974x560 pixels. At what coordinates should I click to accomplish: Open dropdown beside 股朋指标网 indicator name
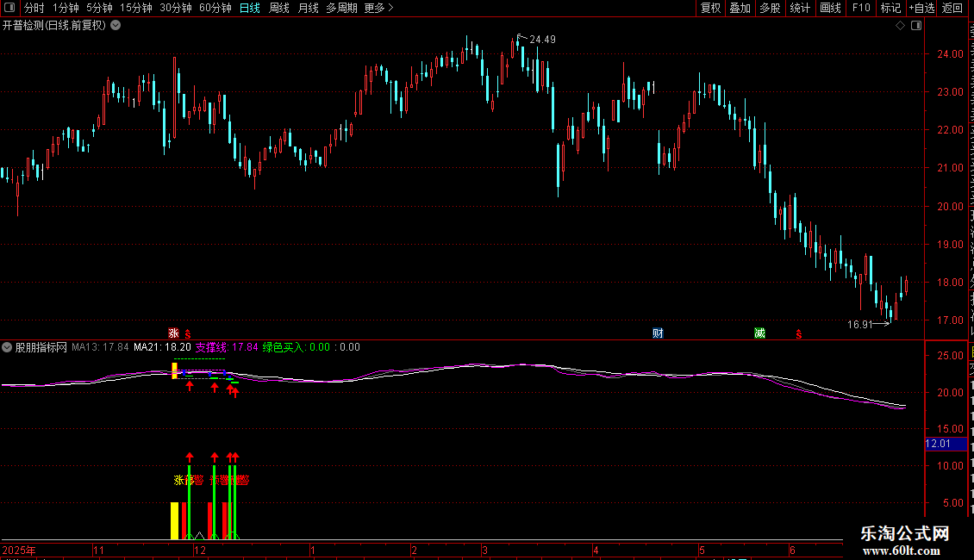(x=7, y=348)
